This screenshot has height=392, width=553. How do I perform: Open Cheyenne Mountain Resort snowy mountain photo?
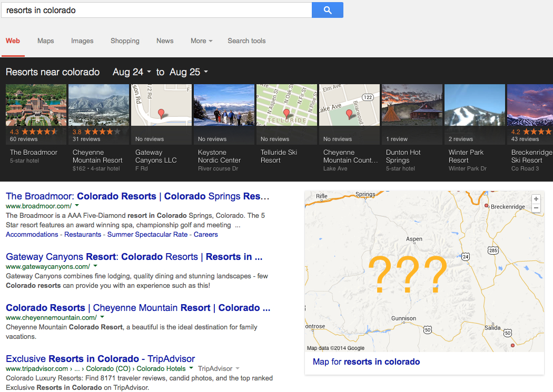point(99,105)
